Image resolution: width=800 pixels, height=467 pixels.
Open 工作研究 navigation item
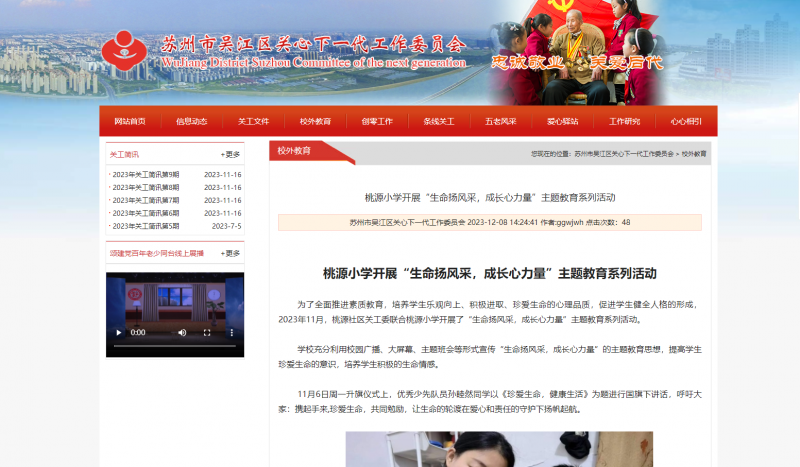624,121
